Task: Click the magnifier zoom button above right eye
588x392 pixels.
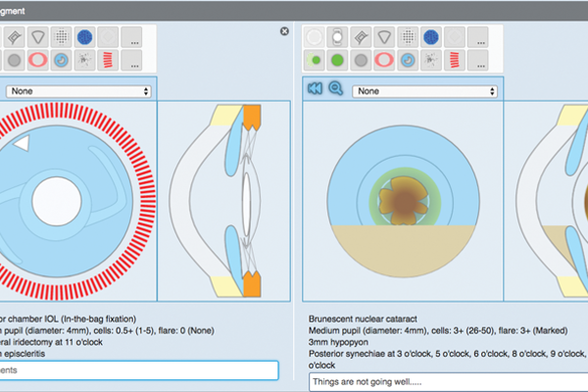Action: [336, 90]
